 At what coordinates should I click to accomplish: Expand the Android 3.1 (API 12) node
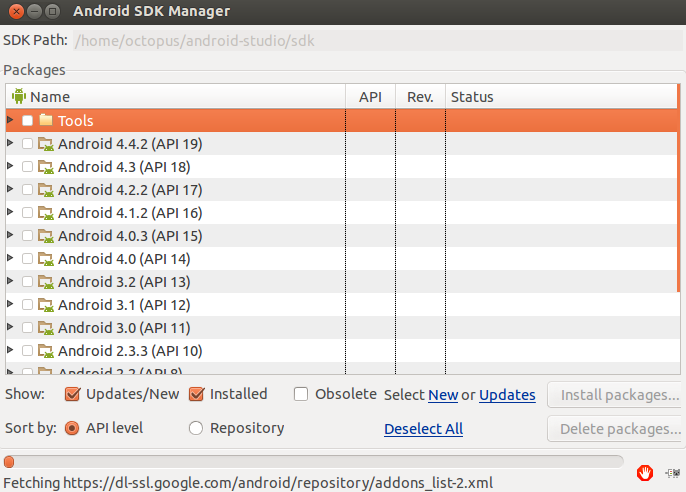click(10, 304)
